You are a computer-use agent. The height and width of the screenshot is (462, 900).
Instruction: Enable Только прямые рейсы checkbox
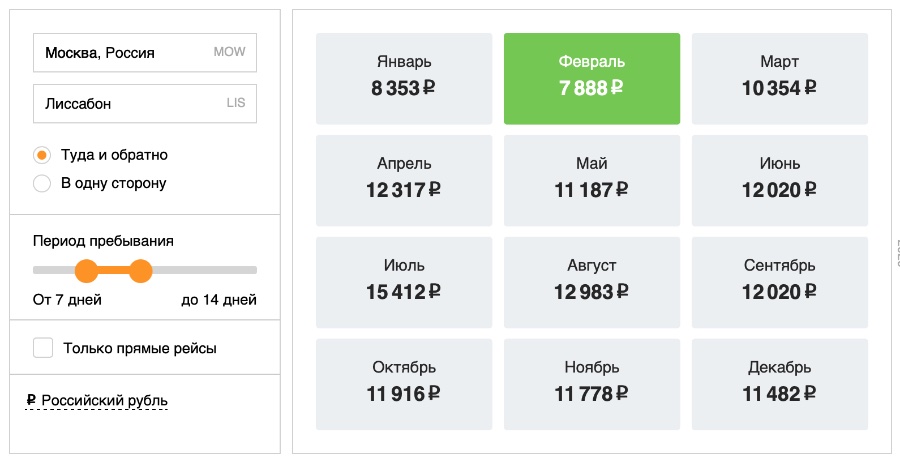point(43,348)
